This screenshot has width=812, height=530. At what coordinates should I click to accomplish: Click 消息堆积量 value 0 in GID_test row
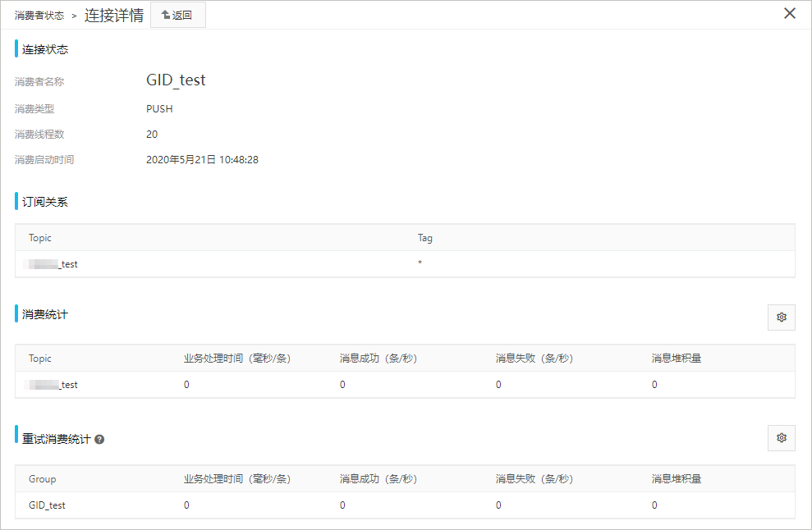tap(654, 505)
